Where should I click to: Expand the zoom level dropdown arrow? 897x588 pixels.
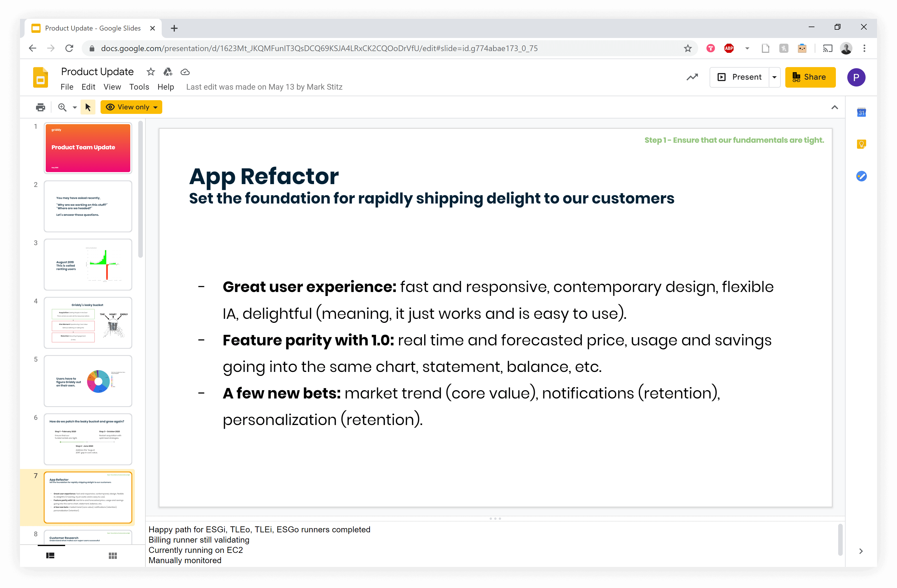75,108
